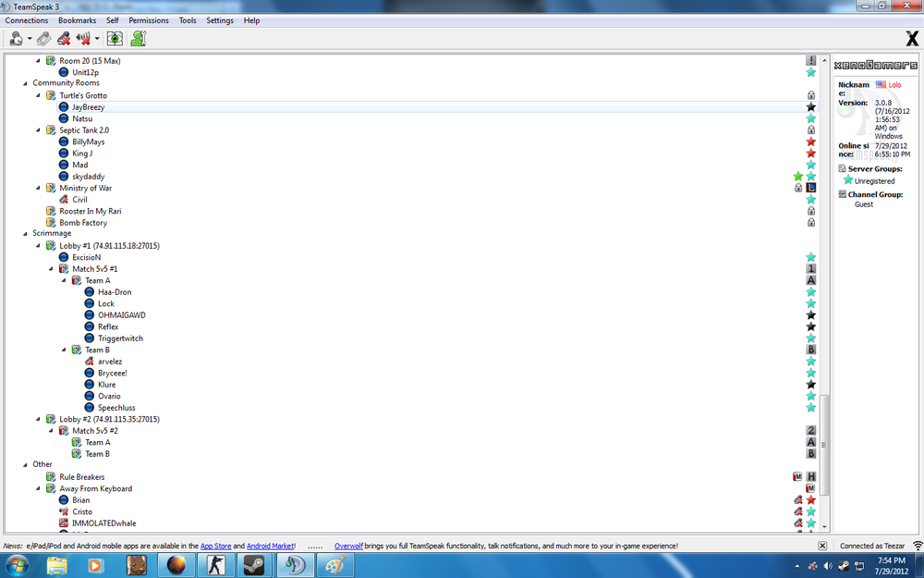Open the Bookmarks menu
924x578 pixels.
pyautogui.click(x=78, y=20)
